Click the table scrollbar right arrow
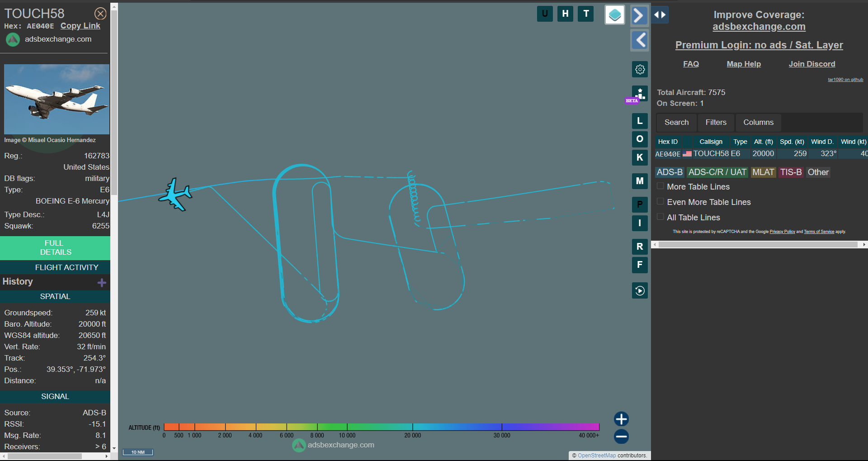This screenshot has width=868, height=461. coord(864,244)
